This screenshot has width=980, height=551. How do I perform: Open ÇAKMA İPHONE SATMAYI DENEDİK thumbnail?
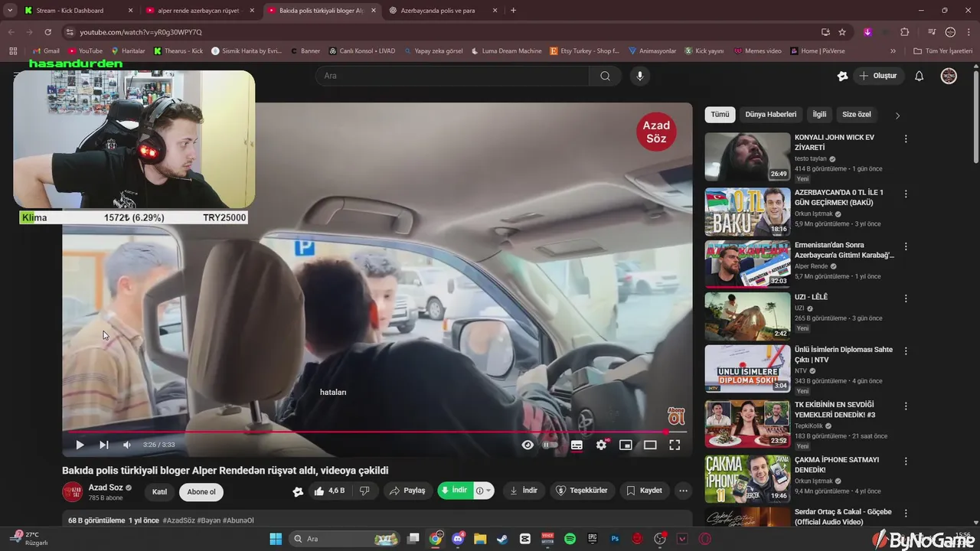[747, 479]
